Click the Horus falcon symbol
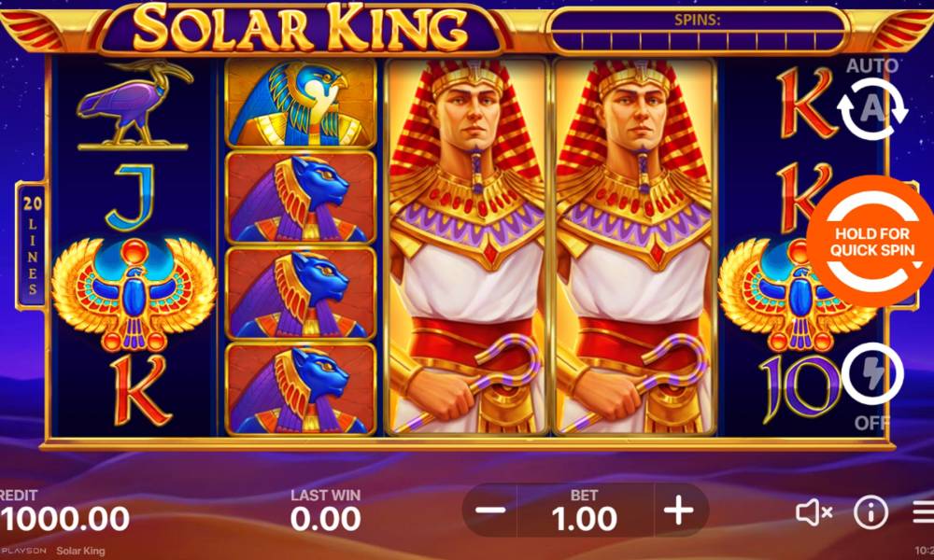The width and height of the screenshot is (934, 560). tap(301, 104)
